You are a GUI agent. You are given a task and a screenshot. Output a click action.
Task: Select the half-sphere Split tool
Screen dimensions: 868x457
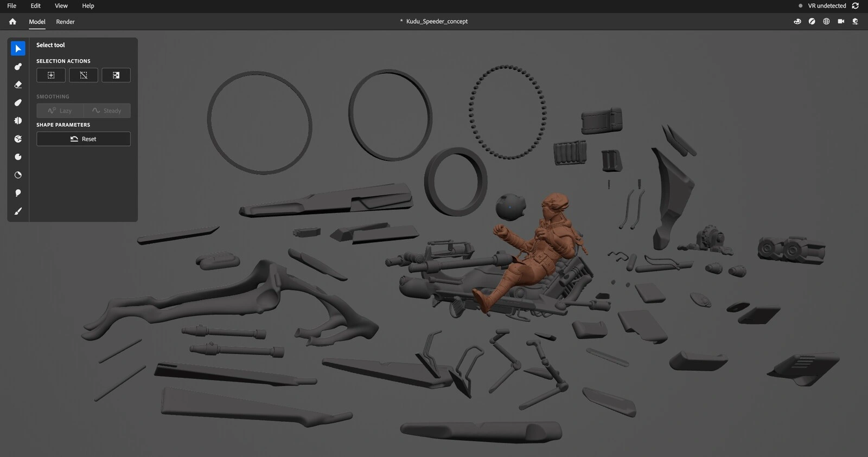18,120
